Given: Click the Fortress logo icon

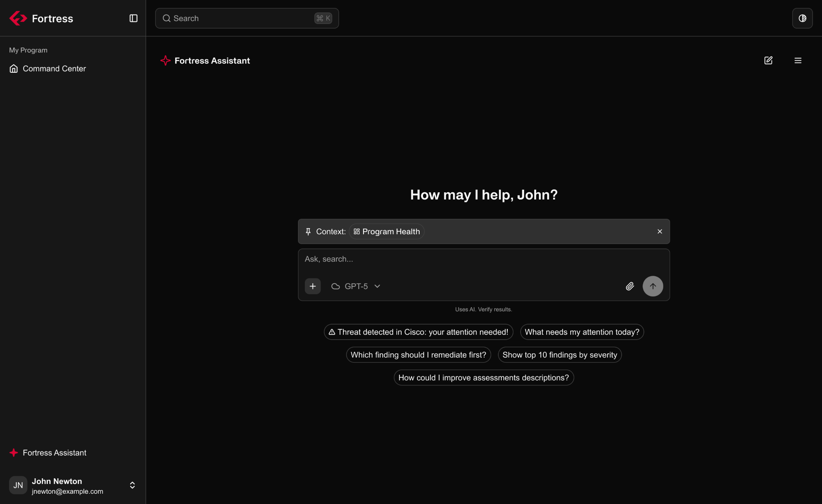Looking at the screenshot, I should pyautogui.click(x=18, y=18).
